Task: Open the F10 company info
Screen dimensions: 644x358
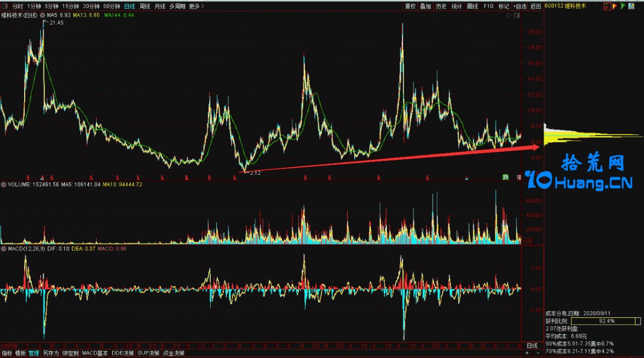Action: click(x=488, y=6)
